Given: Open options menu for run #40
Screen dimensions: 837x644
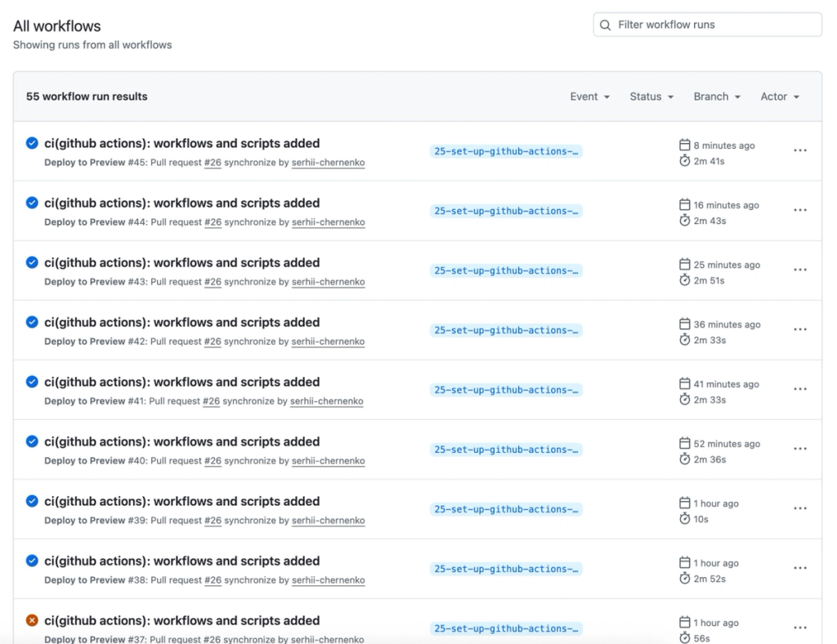Looking at the screenshot, I should (x=800, y=449).
